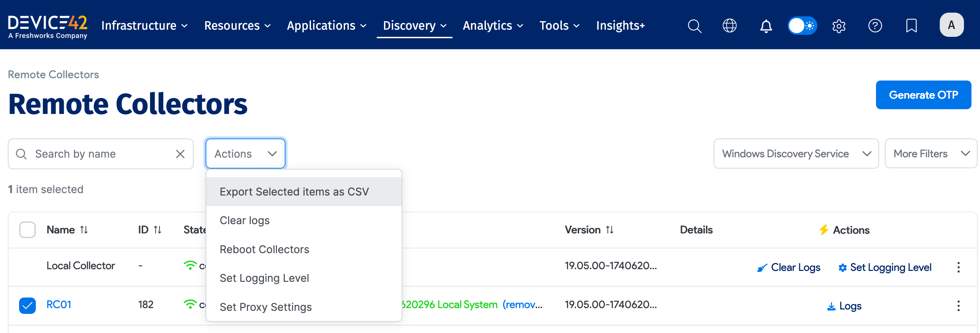
Task: Click the globe language icon
Action: (x=730, y=26)
